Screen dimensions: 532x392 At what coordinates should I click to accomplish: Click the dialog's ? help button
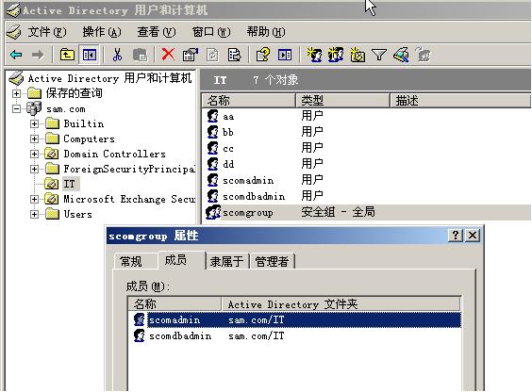456,235
